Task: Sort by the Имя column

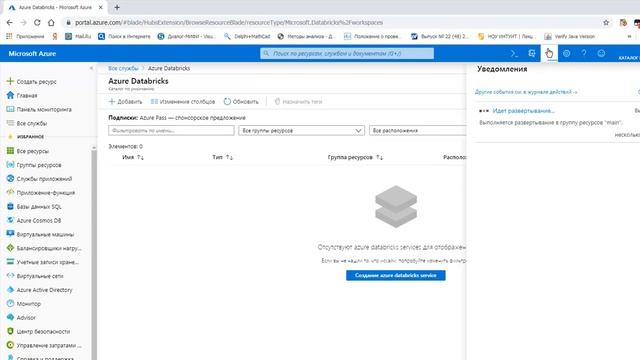Action: (x=133, y=157)
